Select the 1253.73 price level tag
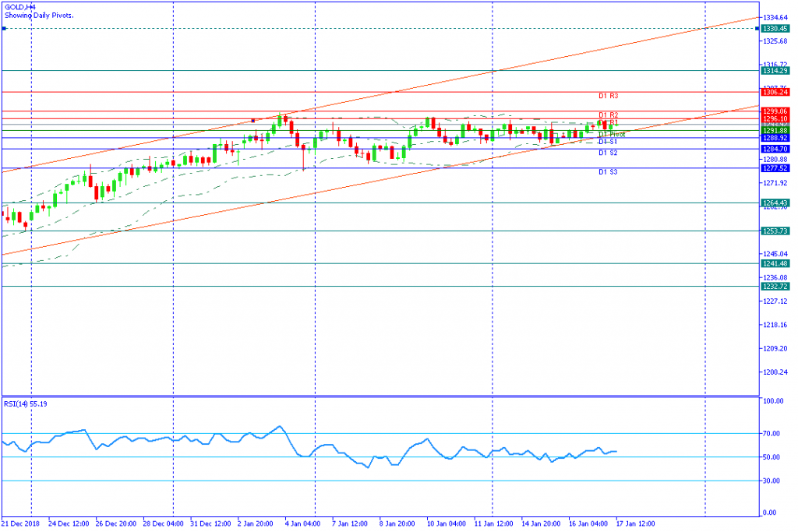This screenshot has height=532, width=798. click(775, 231)
